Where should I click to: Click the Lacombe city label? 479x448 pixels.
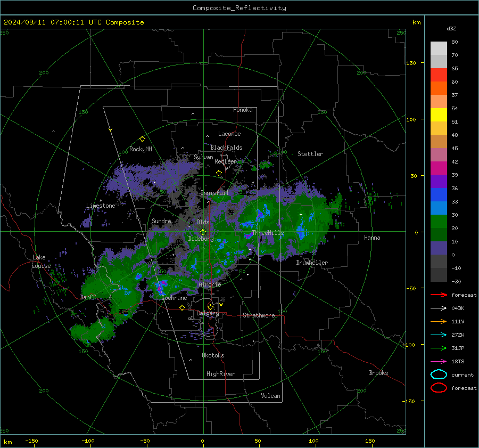point(229,134)
